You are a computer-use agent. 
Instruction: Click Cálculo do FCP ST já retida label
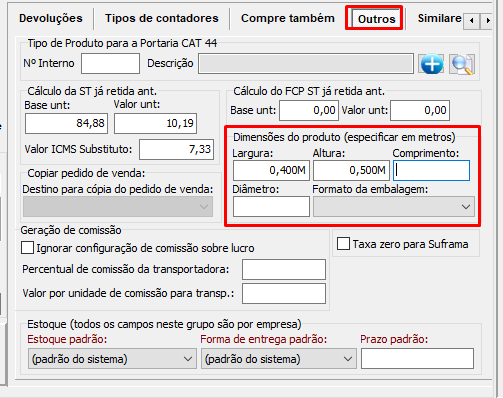309,91
